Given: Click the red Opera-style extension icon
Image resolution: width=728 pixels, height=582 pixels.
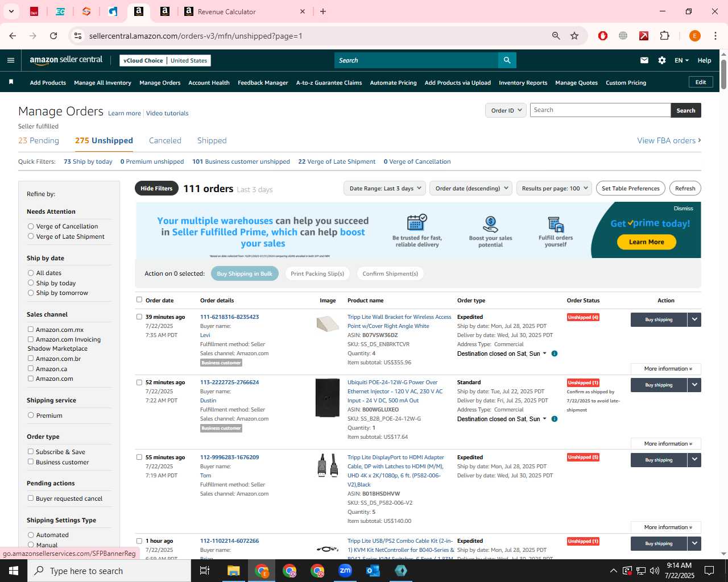Looking at the screenshot, I should 603,36.
